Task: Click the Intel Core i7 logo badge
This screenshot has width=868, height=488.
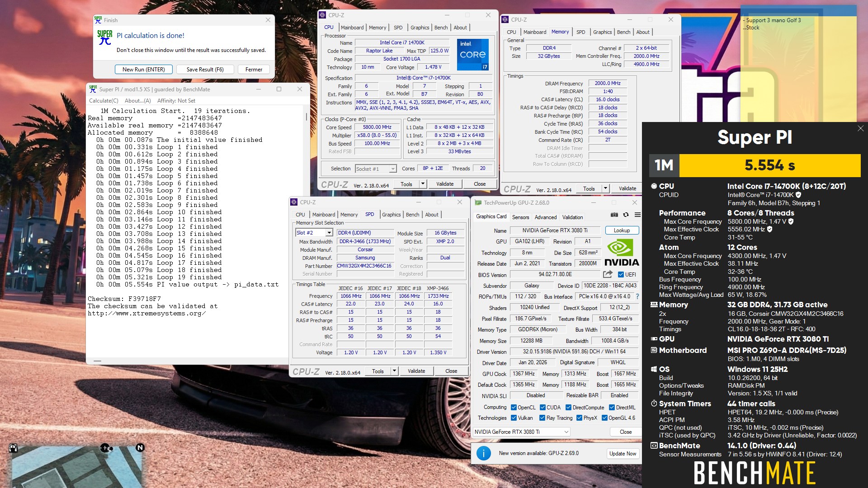Action: coord(472,54)
